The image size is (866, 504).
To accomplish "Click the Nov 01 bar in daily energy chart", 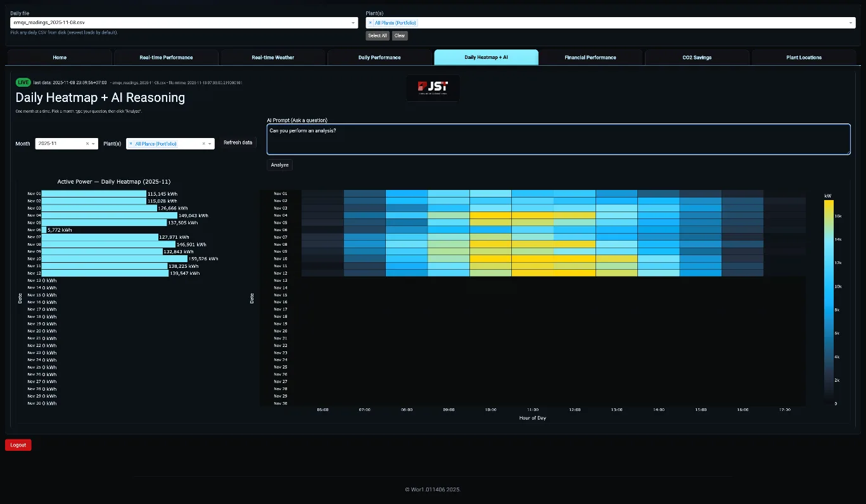I will point(94,194).
